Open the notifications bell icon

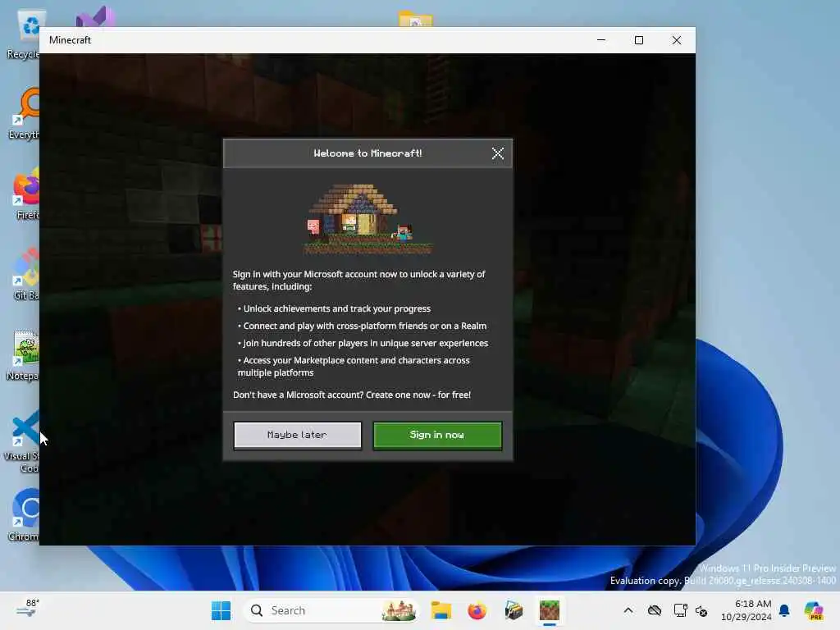point(784,610)
